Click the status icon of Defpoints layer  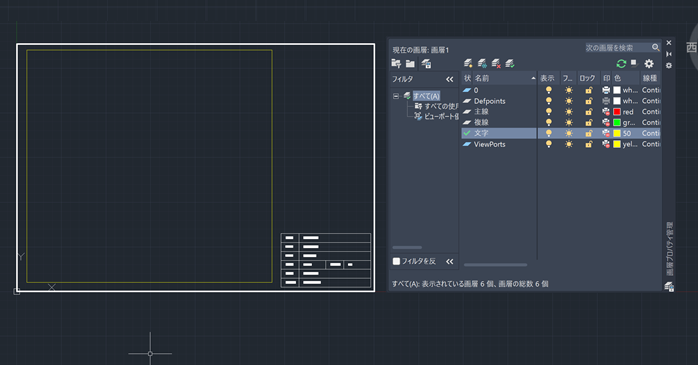click(467, 101)
